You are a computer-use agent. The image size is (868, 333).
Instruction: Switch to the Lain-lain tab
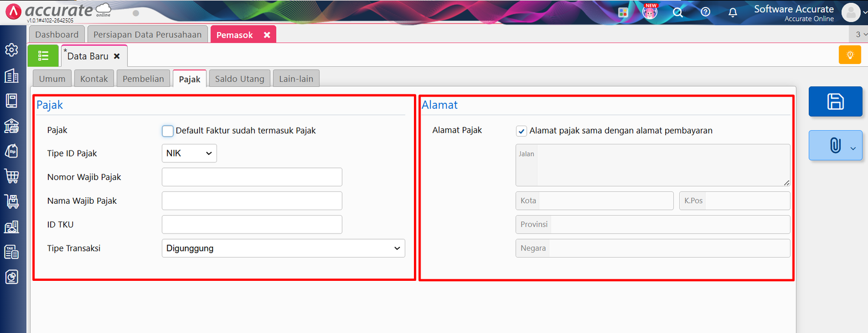coord(296,79)
